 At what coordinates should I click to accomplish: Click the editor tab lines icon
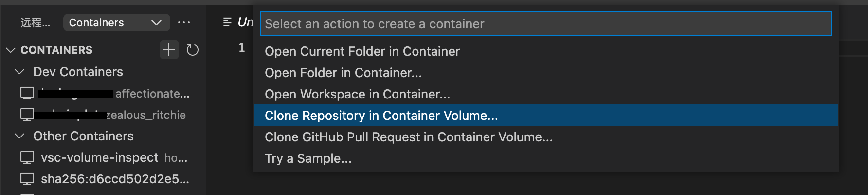[227, 22]
